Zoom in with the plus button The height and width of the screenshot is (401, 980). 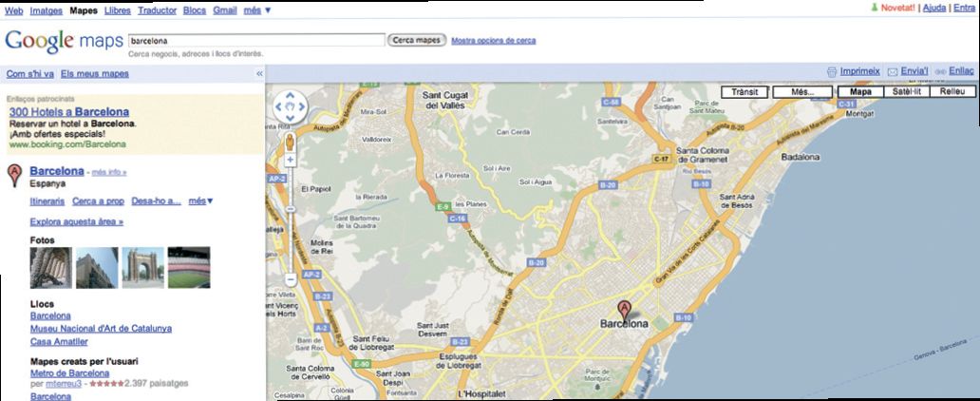point(291,161)
